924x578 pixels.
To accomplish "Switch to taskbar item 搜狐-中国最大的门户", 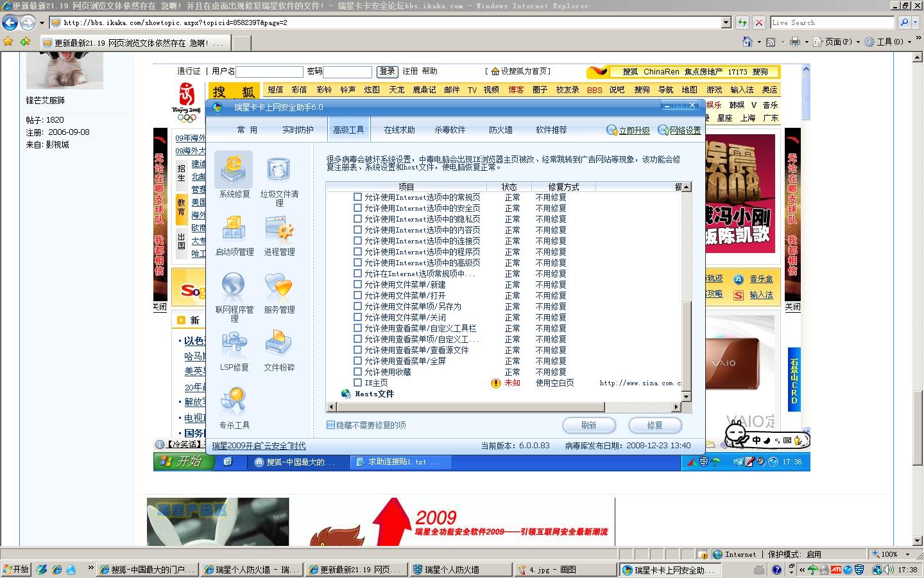I will pos(147,570).
